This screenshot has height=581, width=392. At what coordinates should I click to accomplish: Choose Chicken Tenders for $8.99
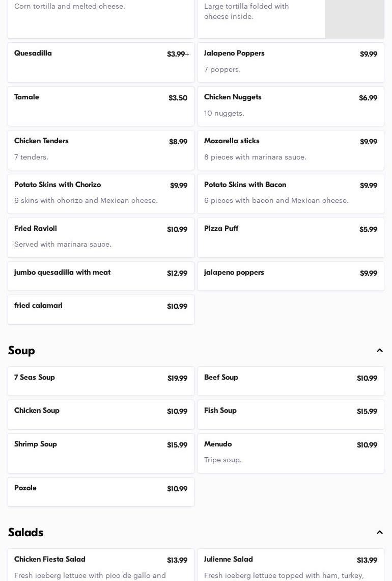101,150
